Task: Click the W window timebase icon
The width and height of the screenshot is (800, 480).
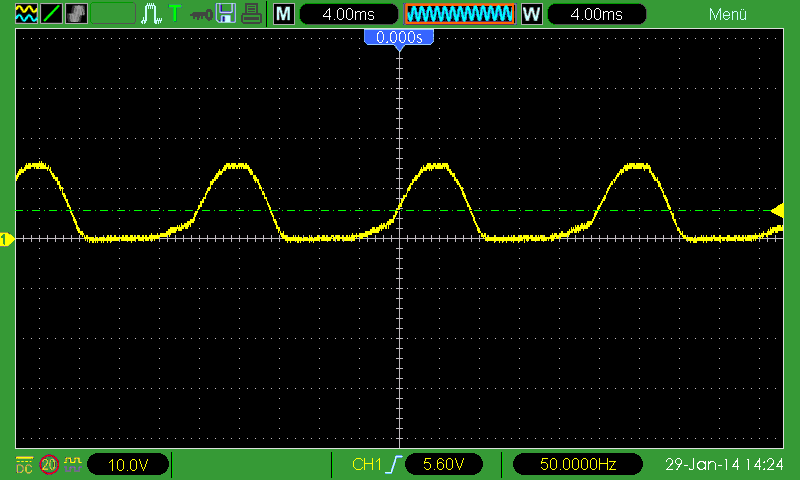Action: click(x=532, y=14)
